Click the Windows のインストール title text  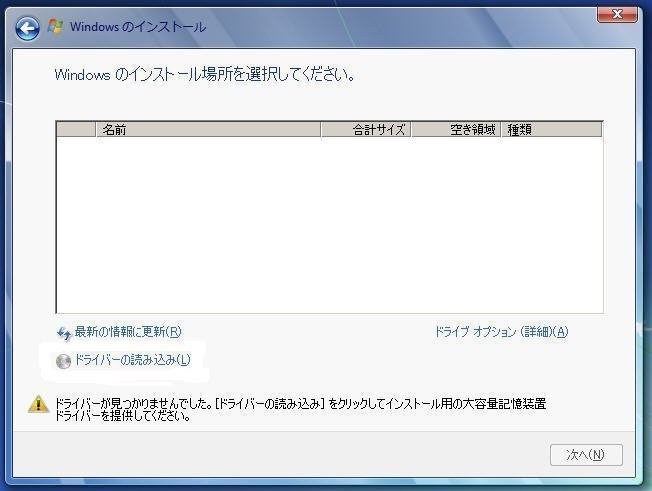(138, 27)
